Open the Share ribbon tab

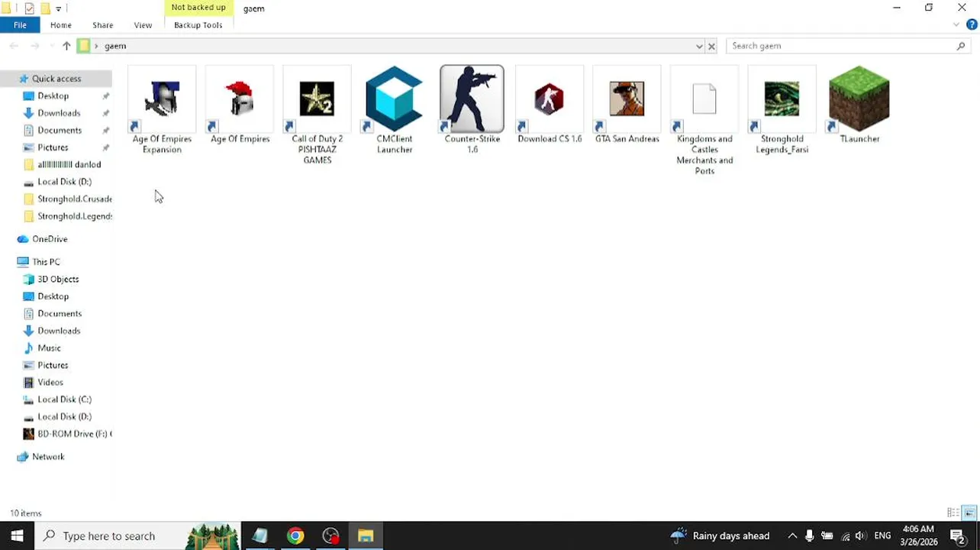click(102, 25)
